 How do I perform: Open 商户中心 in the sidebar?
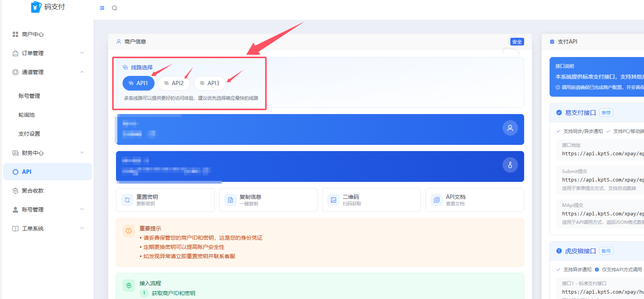tap(47, 34)
